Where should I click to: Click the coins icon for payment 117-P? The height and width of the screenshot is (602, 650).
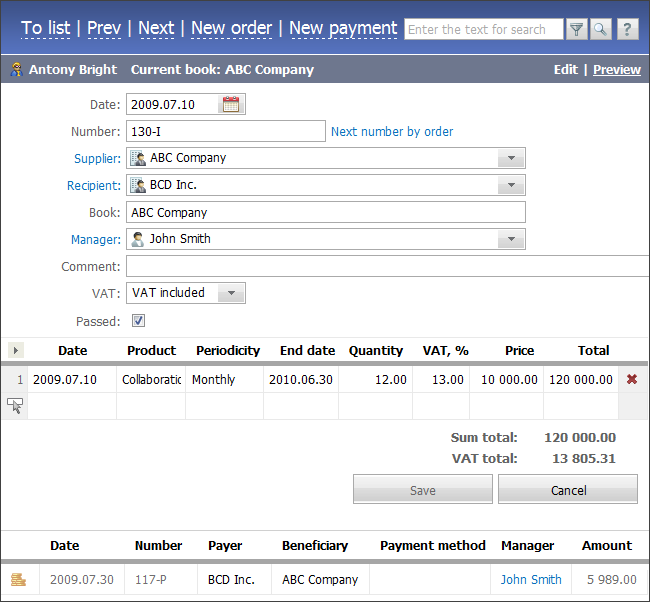pos(18,579)
